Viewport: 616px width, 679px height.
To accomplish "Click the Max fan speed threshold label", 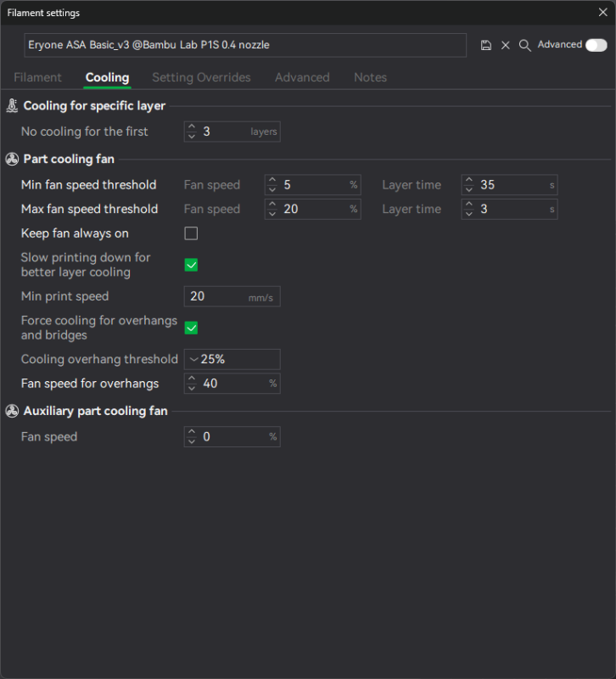I will pos(90,209).
